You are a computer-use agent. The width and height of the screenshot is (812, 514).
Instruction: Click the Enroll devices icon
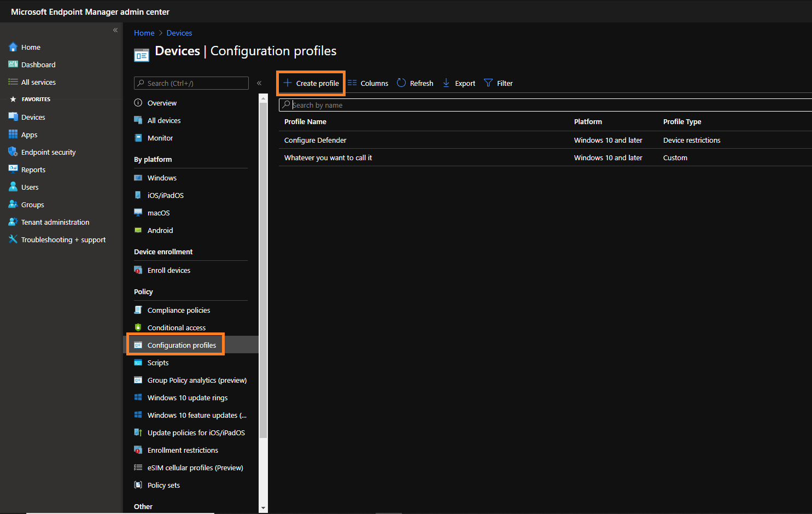click(138, 270)
